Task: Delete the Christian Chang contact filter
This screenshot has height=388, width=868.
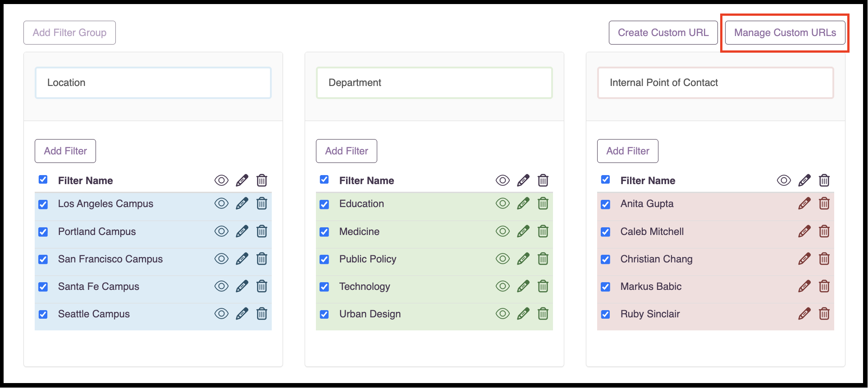Action: [x=824, y=259]
